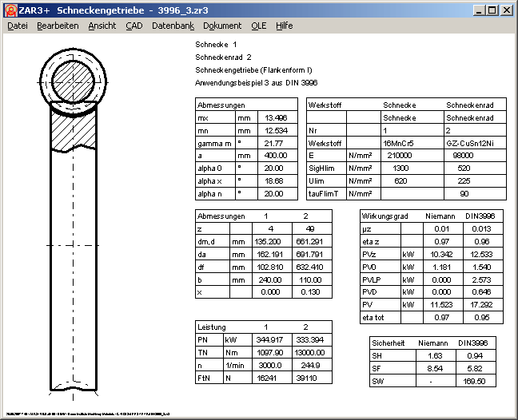Click the Sicherheit table header
The height and width of the screenshot is (420, 518).
point(388,342)
